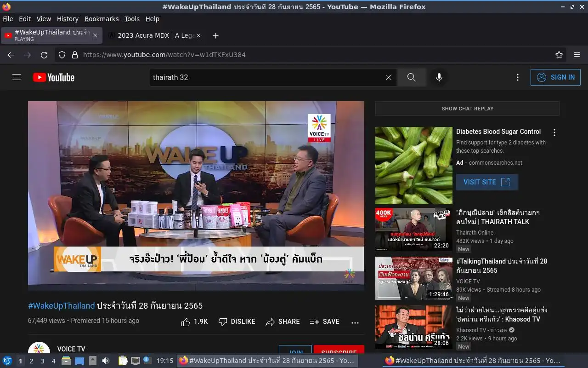This screenshot has height=368, width=588.
Task: Open the system start menu icon
Action: 7,361
